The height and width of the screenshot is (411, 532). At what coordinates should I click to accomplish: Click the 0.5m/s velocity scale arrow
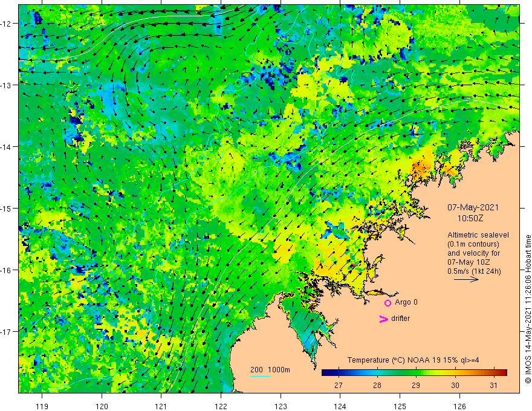pos(466,279)
